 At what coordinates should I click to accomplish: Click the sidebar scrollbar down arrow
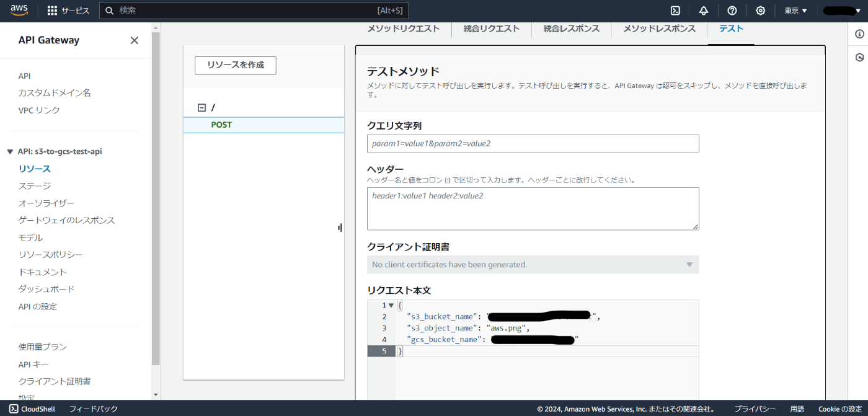point(156,395)
